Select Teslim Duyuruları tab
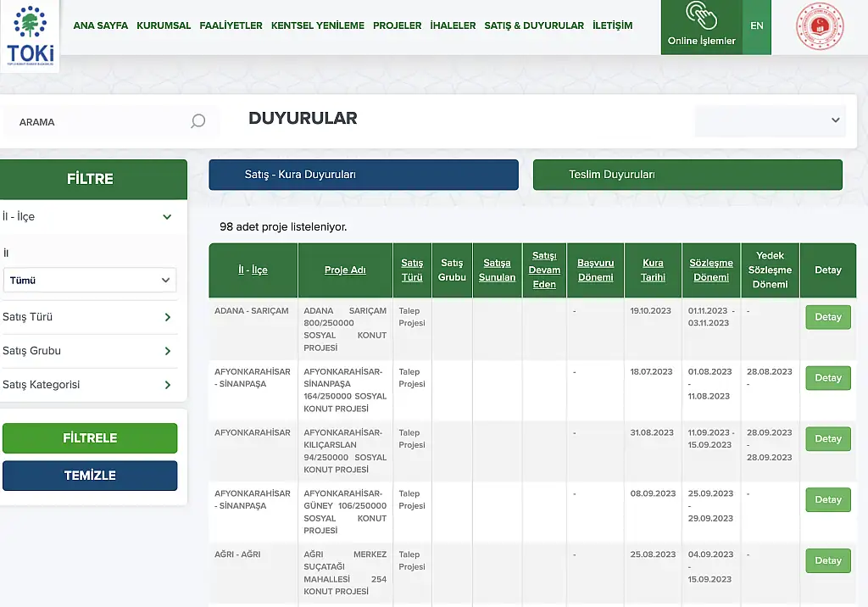This screenshot has width=868, height=607. (x=687, y=175)
